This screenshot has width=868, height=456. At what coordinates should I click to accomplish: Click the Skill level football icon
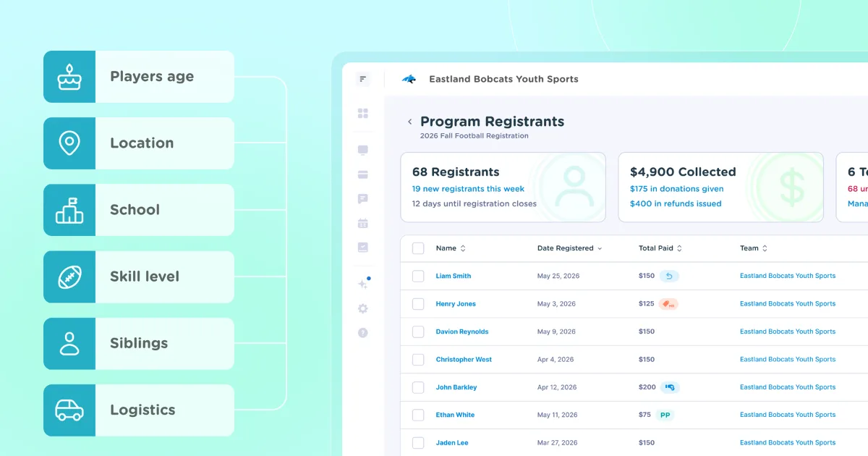69,276
